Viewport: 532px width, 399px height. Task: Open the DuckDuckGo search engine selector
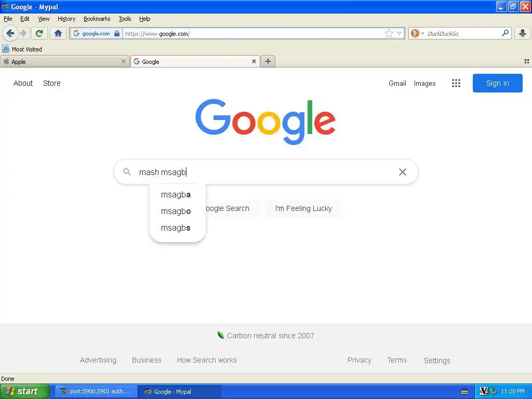click(417, 33)
